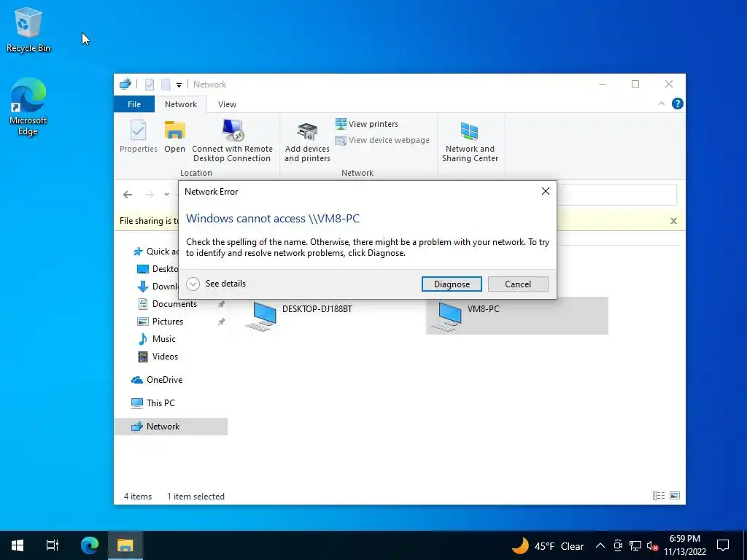Image resolution: width=747 pixels, height=560 pixels.
Task: Launch Edge from the taskbar
Action: click(x=89, y=545)
